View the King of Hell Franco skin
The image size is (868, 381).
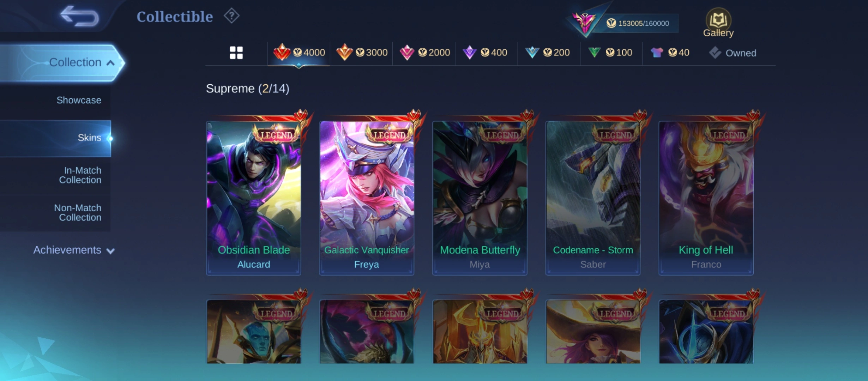click(x=706, y=198)
